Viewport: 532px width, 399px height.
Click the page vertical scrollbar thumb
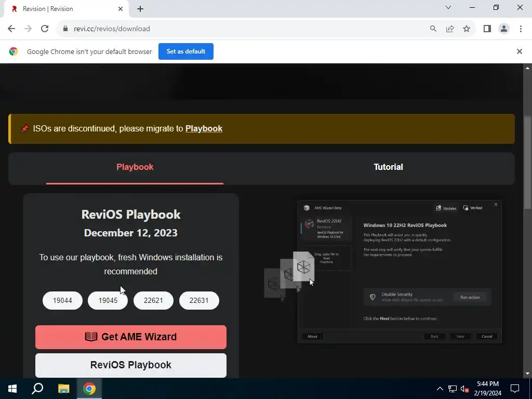(x=528, y=163)
